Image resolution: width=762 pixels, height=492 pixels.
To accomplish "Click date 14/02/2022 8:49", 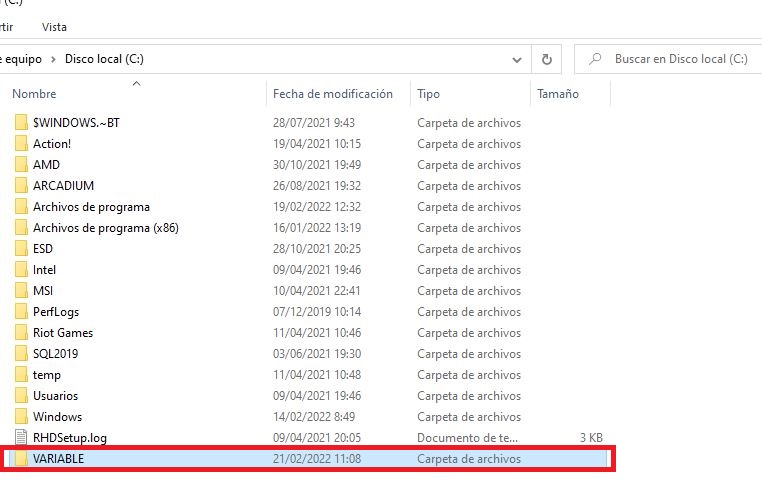I will 313,417.
